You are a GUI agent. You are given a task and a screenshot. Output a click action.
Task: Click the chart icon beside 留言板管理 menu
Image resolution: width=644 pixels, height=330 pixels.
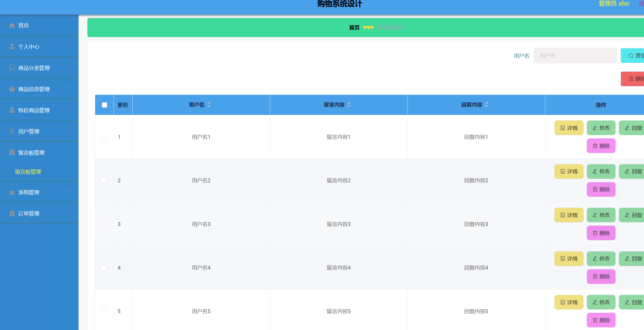(12, 152)
